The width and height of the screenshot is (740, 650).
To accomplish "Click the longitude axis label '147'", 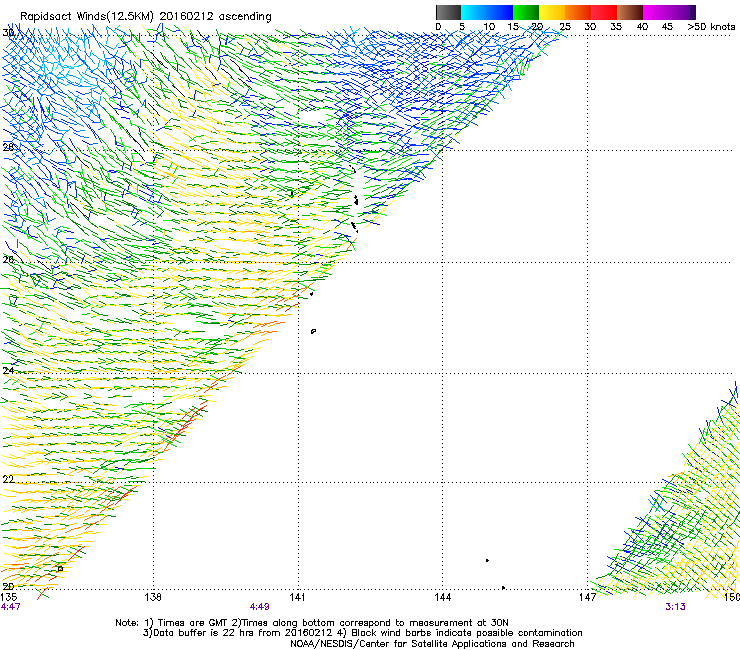I will click(588, 597).
